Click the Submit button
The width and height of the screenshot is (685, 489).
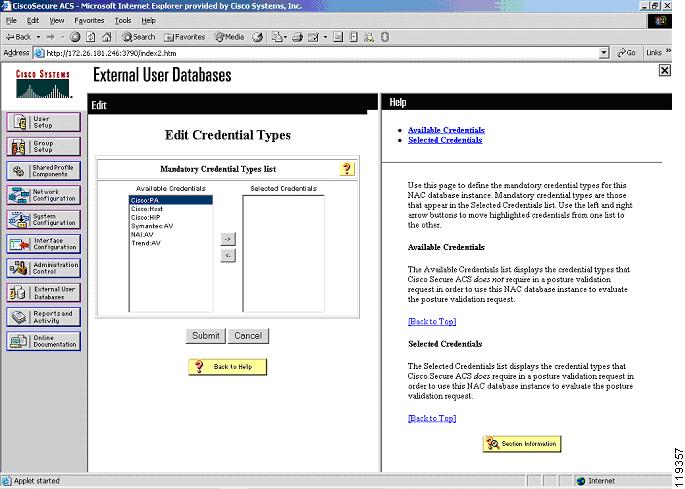[206, 336]
